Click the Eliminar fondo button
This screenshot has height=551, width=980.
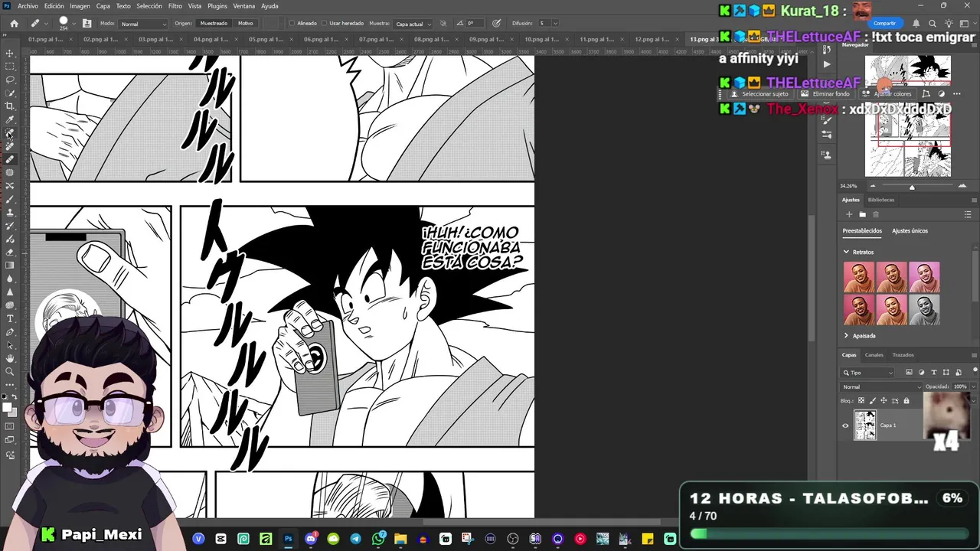(x=825, y=94)
